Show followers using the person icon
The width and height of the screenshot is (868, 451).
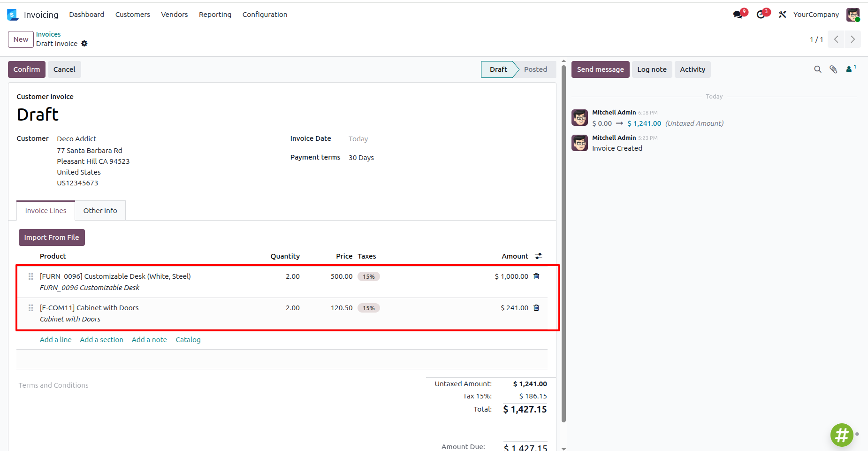851,69
